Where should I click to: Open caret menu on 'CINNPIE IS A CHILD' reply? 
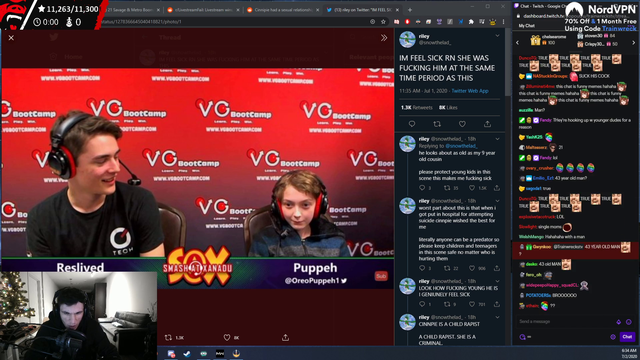tap(497, 318)
